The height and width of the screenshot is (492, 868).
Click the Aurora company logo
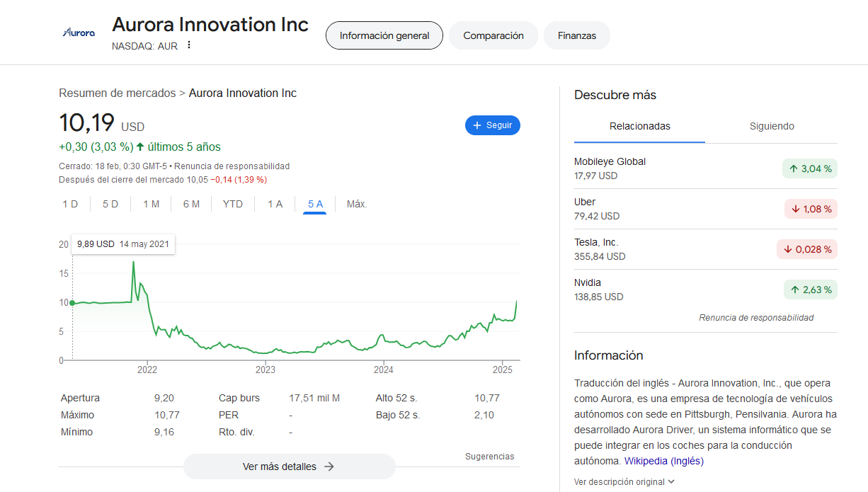(79, 32)
